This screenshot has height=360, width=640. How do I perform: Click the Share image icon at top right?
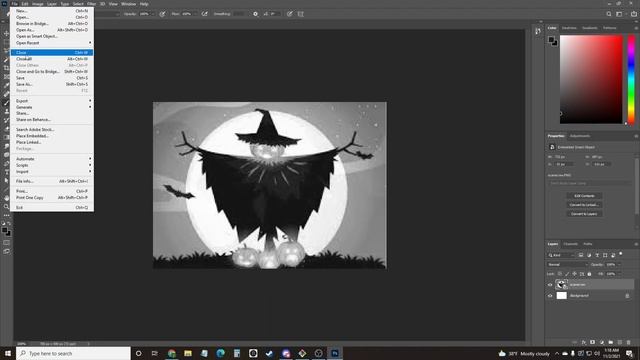point(633,14)
